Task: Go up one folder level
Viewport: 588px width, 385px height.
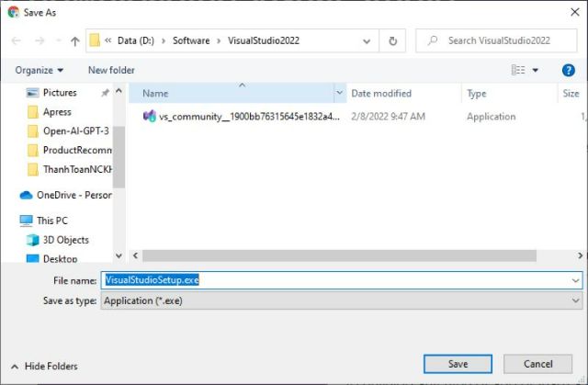Action: point(75,40)
